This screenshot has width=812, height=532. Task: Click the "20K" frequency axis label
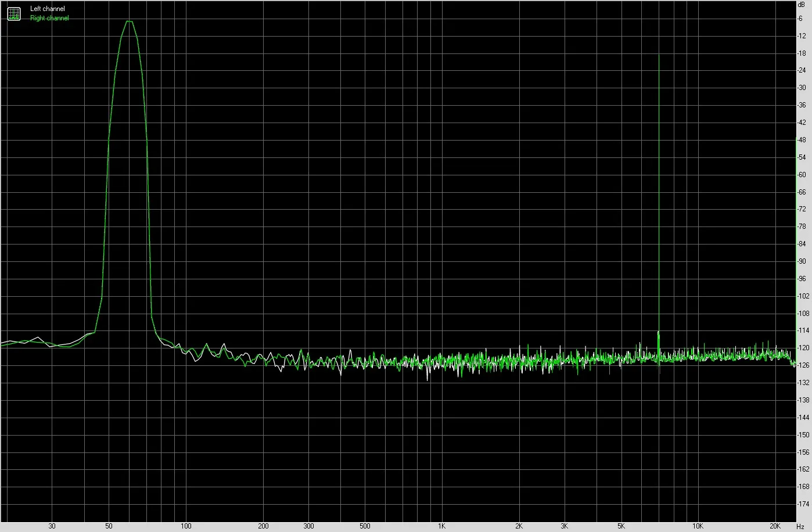[775, 526]
